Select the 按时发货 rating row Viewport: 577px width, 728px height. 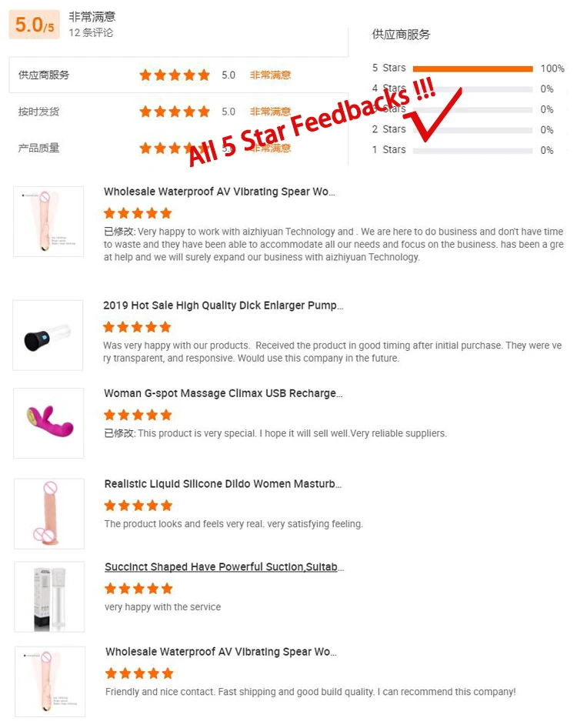coord(178,112)
